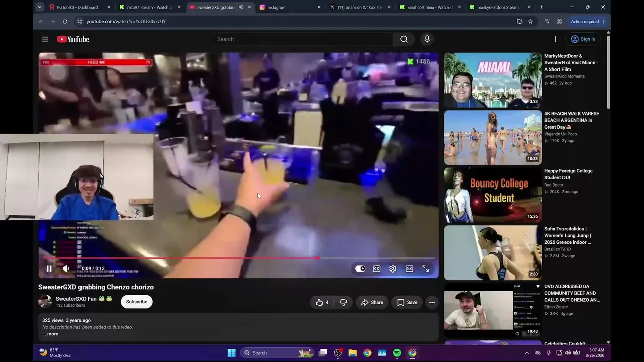Mute the video player volume
Viewport: 644px width, 362px height.
[x=66, y=269]
